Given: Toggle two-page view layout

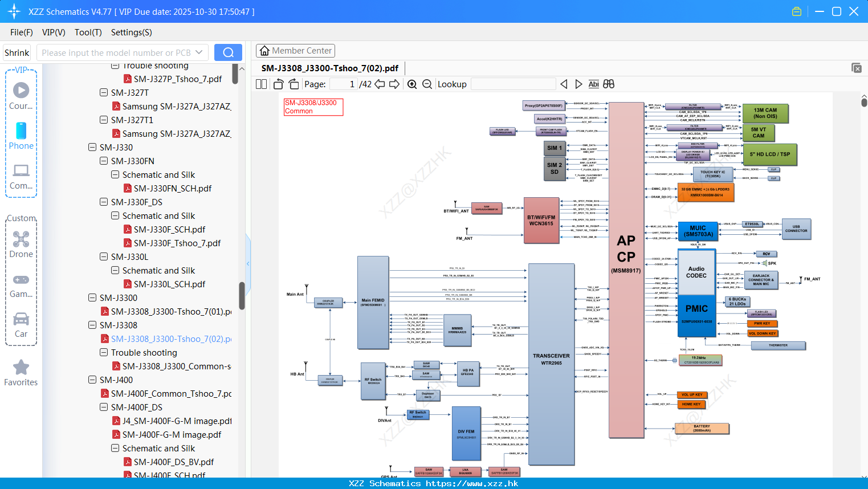Looking at the screenshot, I should point(261,84).
